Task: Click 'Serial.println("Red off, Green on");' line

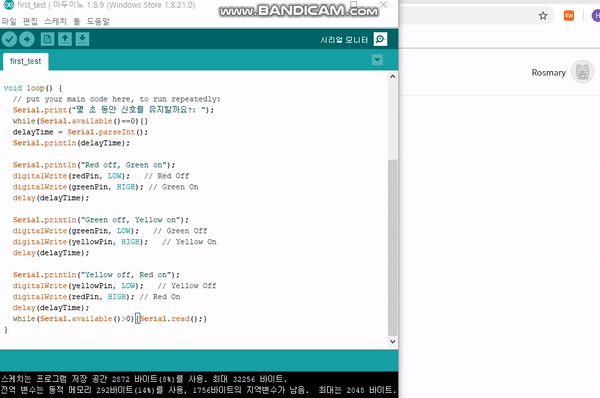Action: [x=94, y=165]
